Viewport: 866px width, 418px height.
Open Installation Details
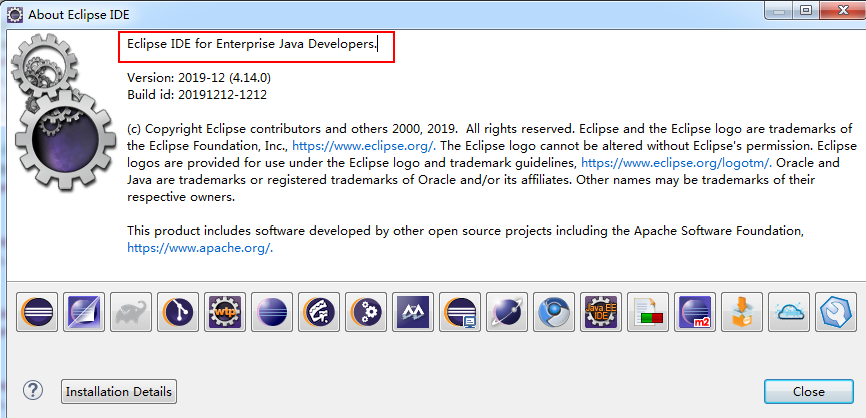[x=119, y=391]
